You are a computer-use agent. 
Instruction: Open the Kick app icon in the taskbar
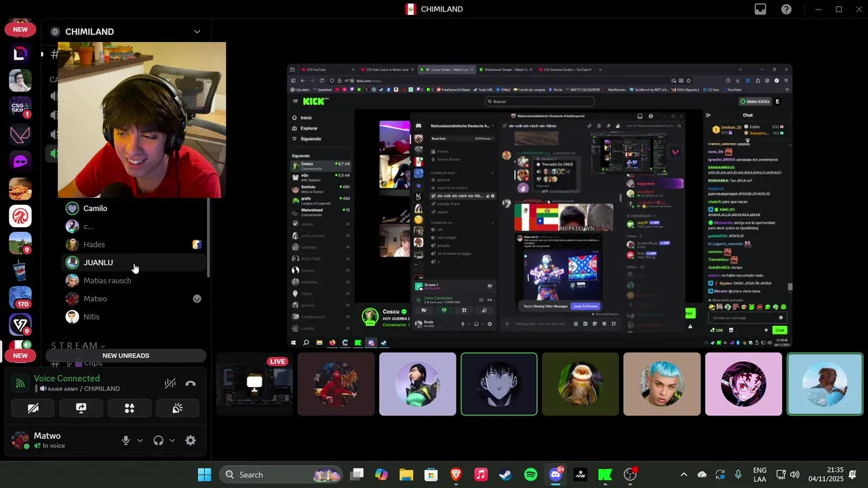point(605,474)
